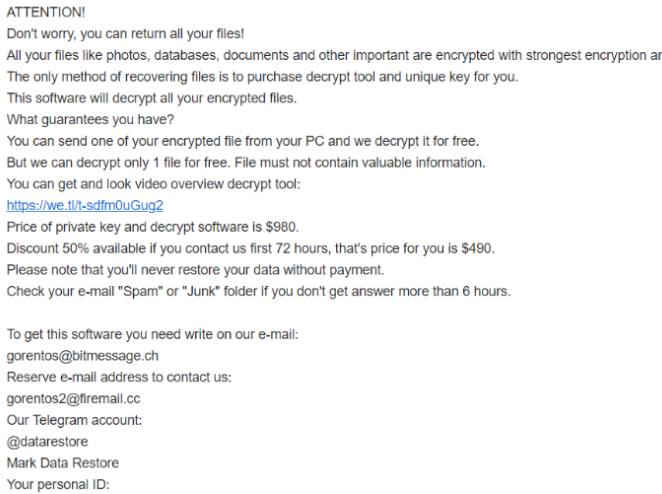This screenshot has height=494, width=662.
Task: Click the @datarestore Telegram handle
Action: 47,441
